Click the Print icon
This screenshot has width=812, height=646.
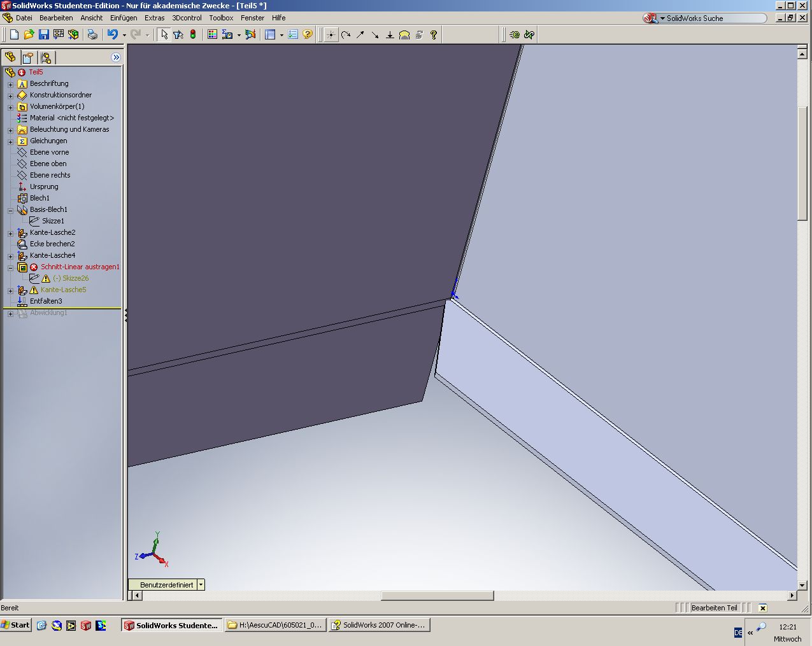pyautogui.click(x=92, y=34)
